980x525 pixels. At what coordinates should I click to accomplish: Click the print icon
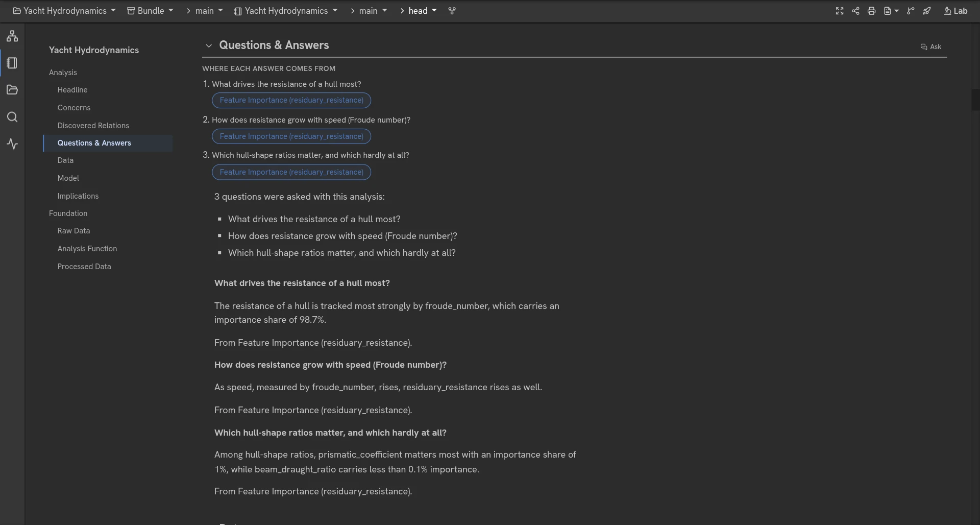pos(872,11)
